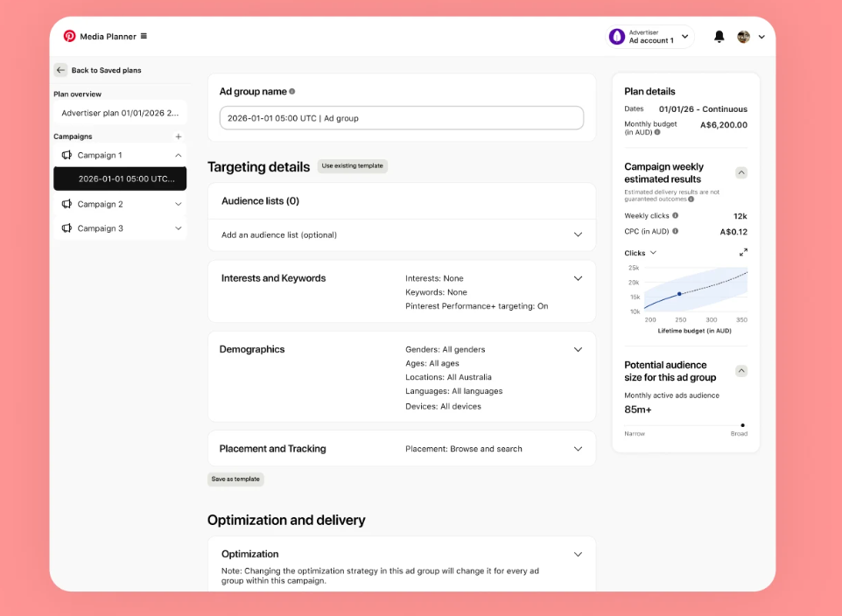The width and height of the screenshot is (842, 616).
Task: Select the Advertiser plan overview item
Action: point(120,113)
